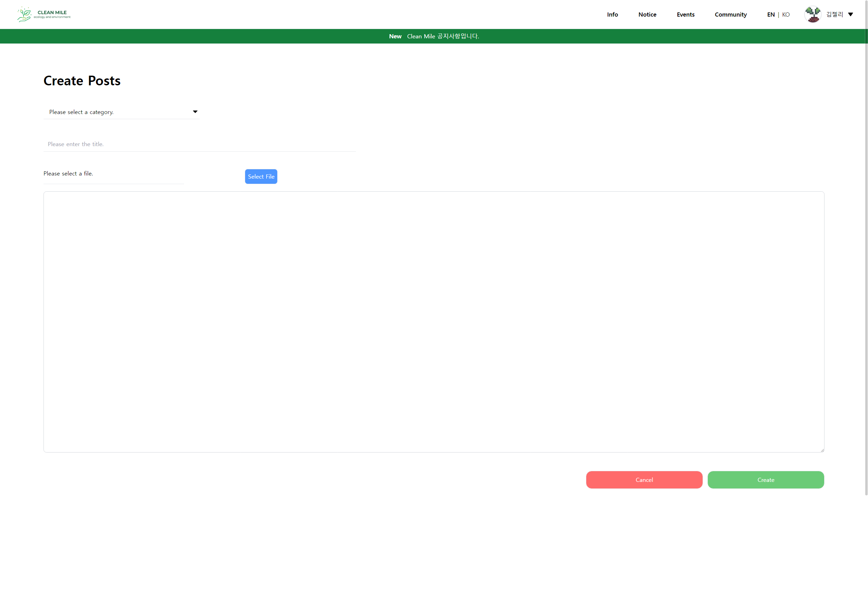Click the Info menu item
The image size is (868, 599).
(x=613, y=15)
